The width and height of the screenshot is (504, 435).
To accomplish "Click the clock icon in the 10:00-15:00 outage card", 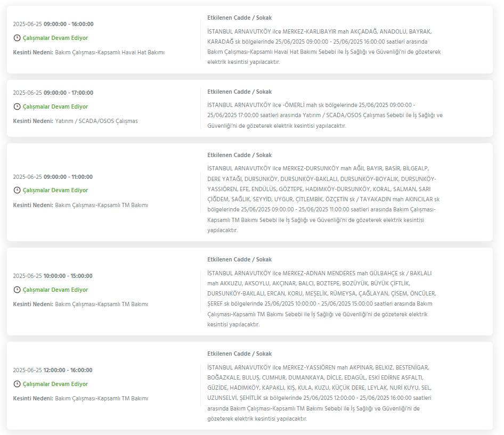I will (17, 290).
